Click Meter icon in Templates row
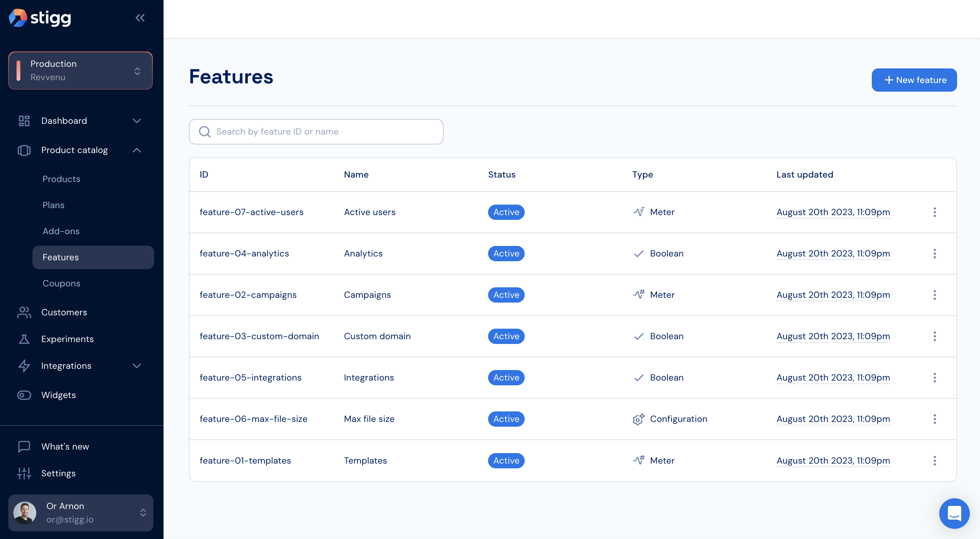Viewport: 980px width, 539px height. coord(639,460)
